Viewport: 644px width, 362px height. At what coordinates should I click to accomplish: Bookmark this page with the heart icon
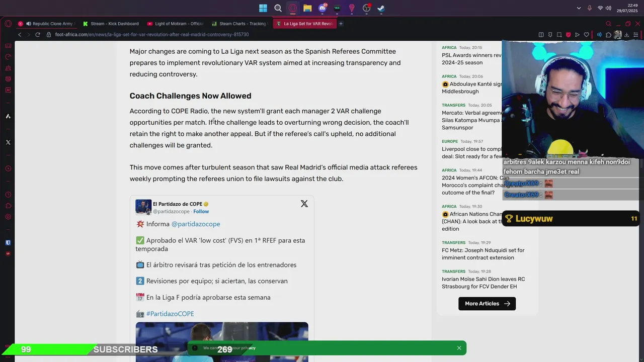[586, 35]
